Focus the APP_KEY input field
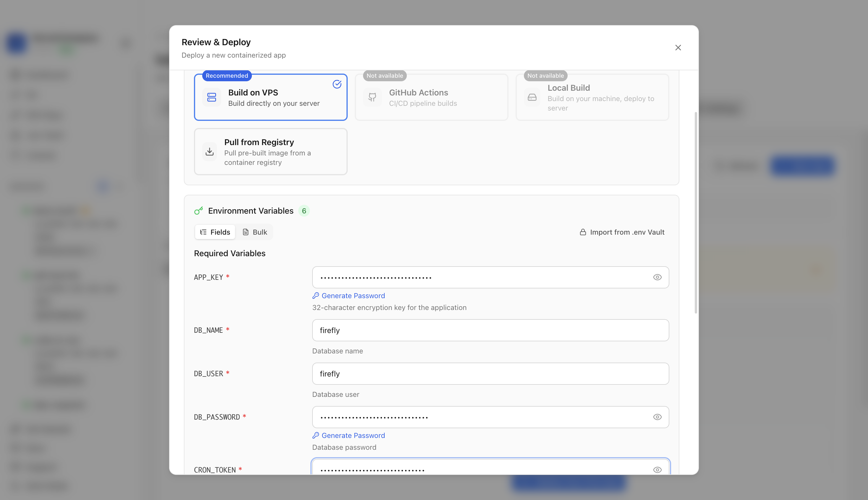868x500 pixels. (490, 277)
